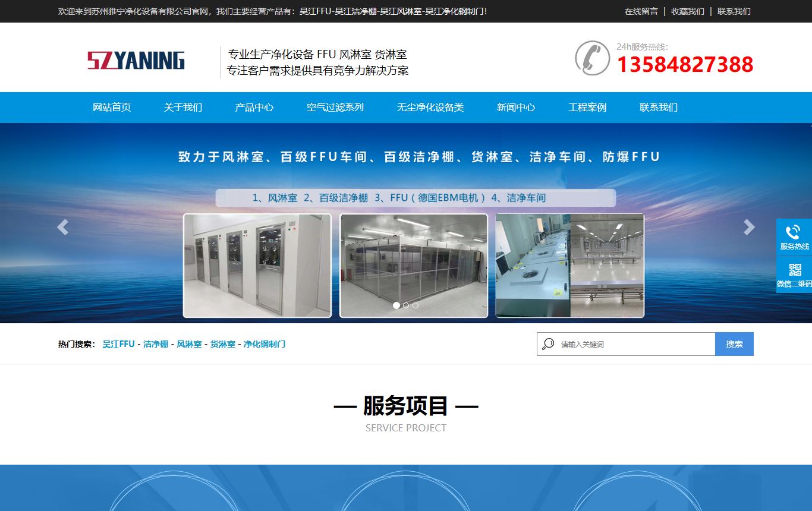Click the FFU workshop banner photo
The width and height of the screenshot is (812, 511).
(570, 266)
